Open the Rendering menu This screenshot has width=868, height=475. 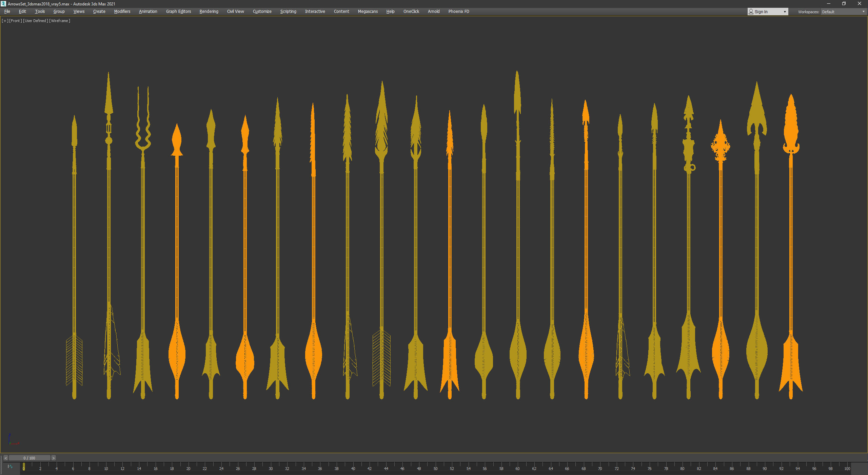click(x=209, y=12)
